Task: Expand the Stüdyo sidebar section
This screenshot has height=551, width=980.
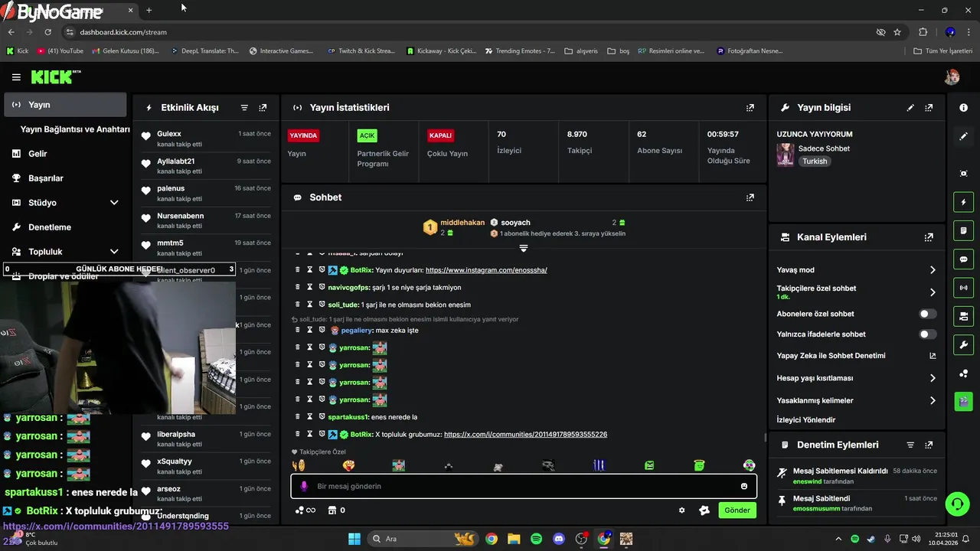Action: coord(114,203)
